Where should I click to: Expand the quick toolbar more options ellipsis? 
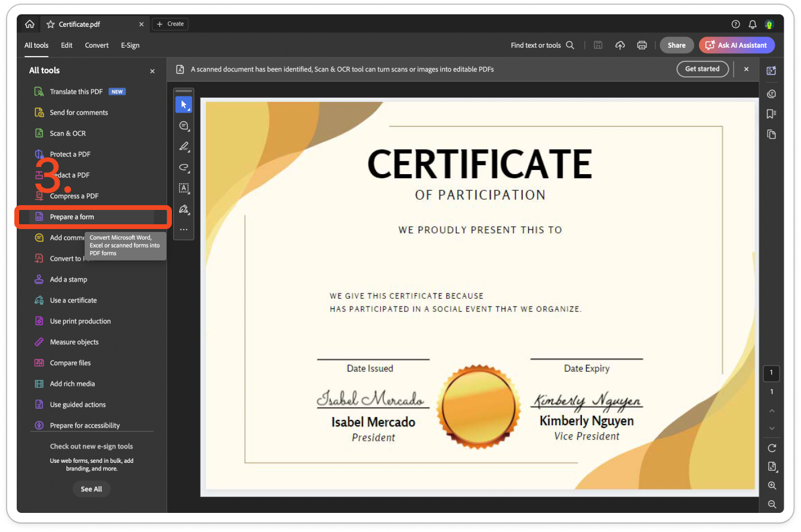[x=183, y=230]
